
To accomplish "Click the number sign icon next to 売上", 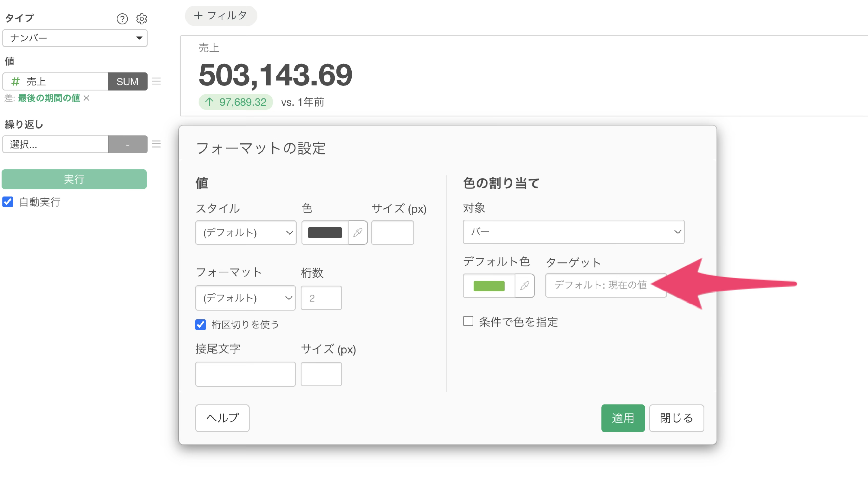I will [16, 81].
